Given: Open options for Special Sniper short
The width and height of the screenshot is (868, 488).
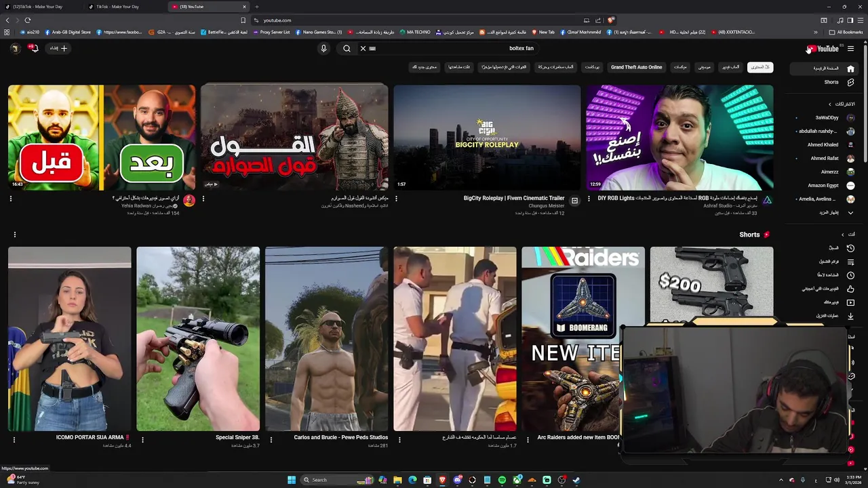Looking at the screenshot, I should [x=142, y=440].
